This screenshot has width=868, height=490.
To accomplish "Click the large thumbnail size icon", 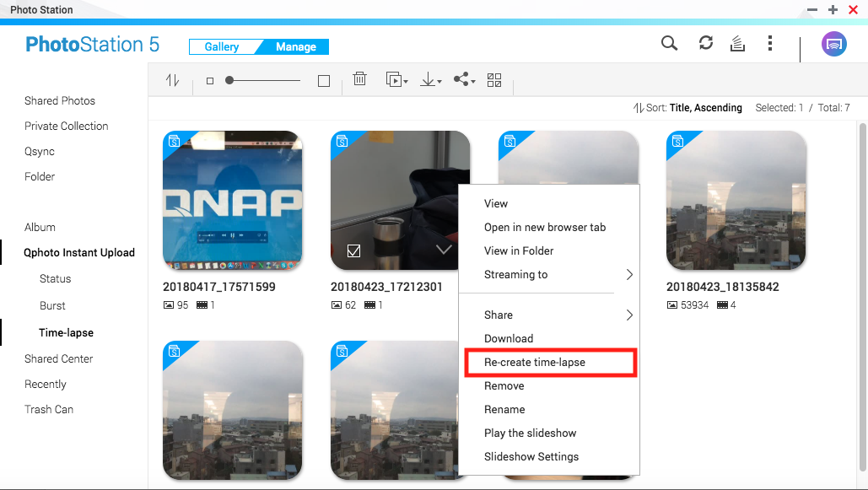I will [324, 81].
